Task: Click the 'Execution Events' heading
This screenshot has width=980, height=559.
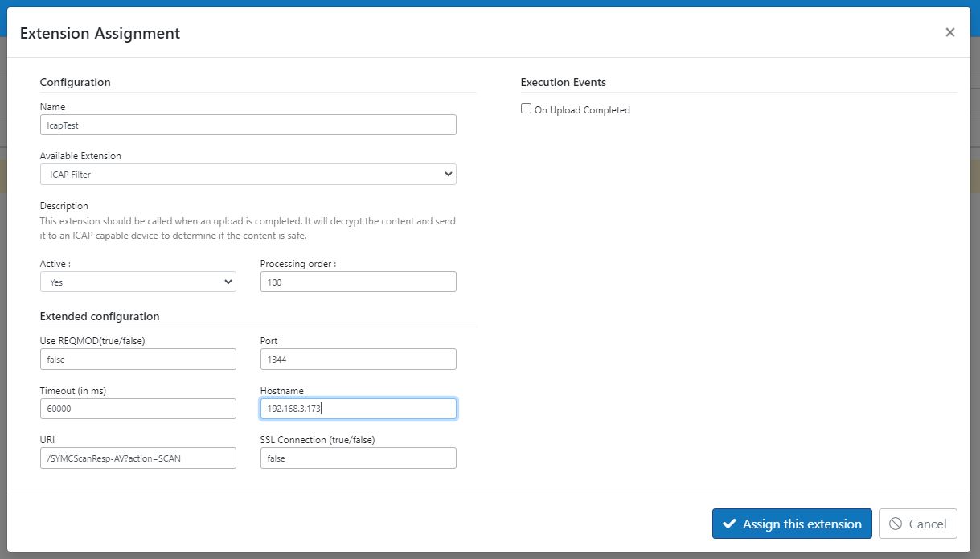Action: tap(563, 82)
